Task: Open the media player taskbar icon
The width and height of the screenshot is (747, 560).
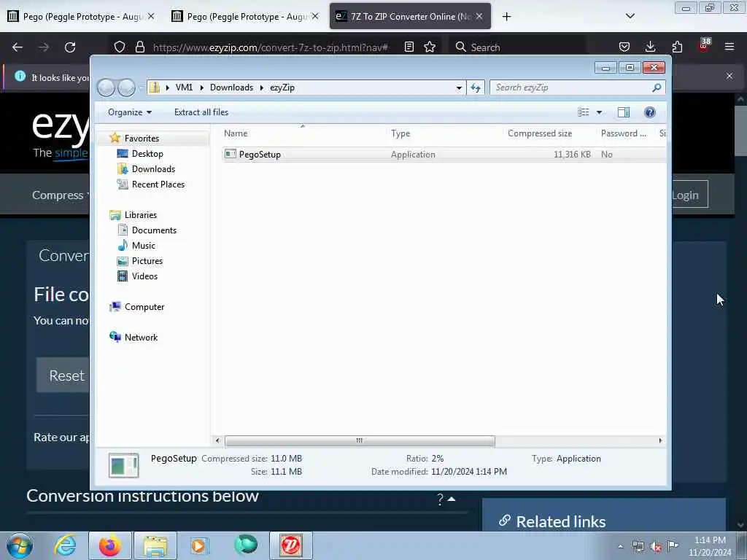Action: point(199,545)
